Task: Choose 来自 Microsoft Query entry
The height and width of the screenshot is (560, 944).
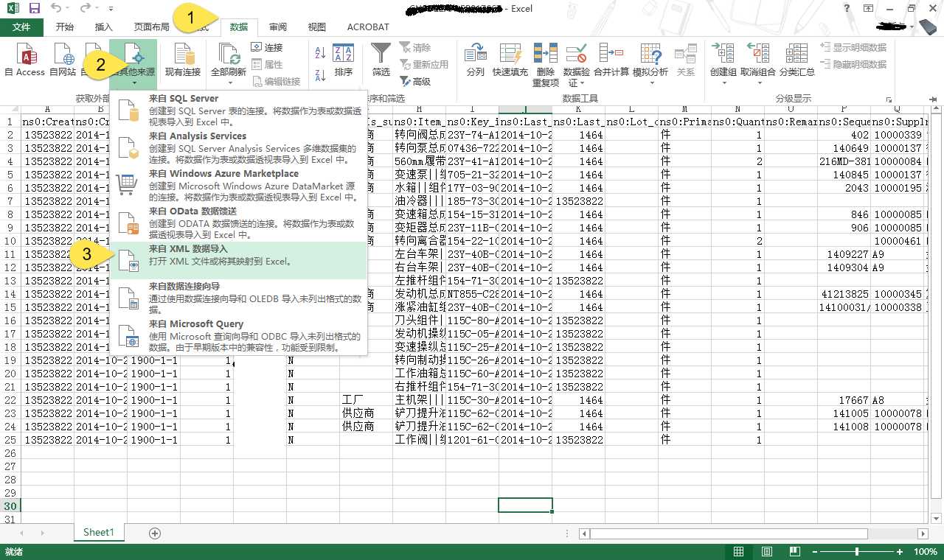Action: [x=238, y=336]
